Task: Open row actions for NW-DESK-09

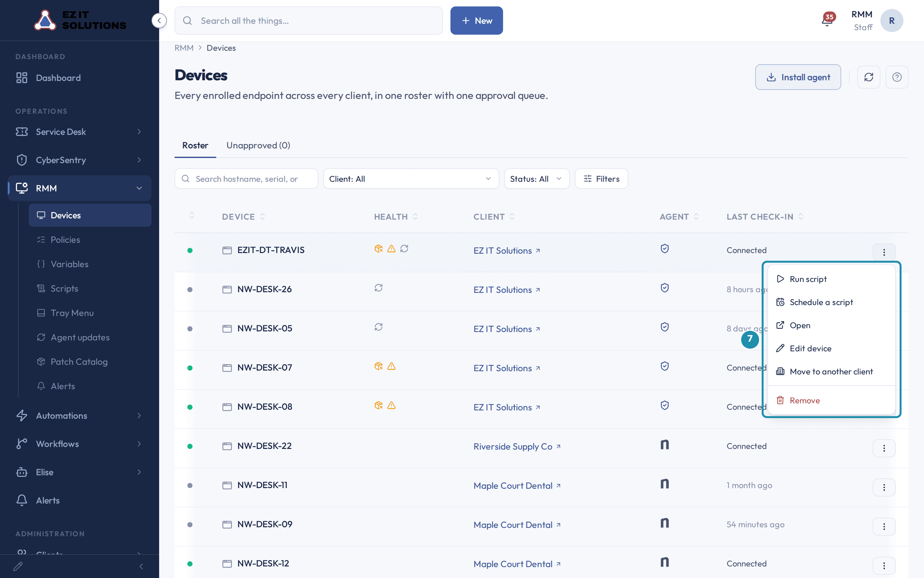Action: [x=884, y=526]
